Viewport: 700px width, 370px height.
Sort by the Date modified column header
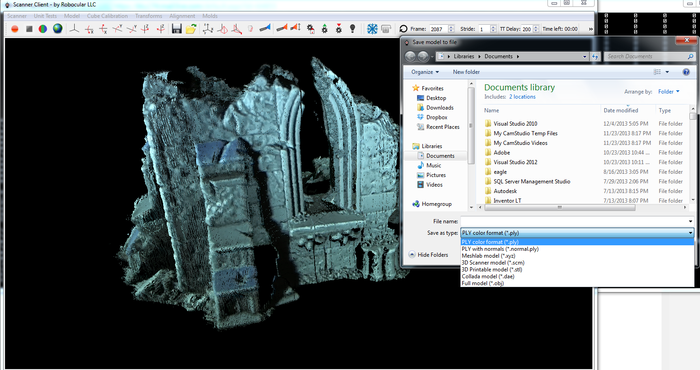pos(621,110)
